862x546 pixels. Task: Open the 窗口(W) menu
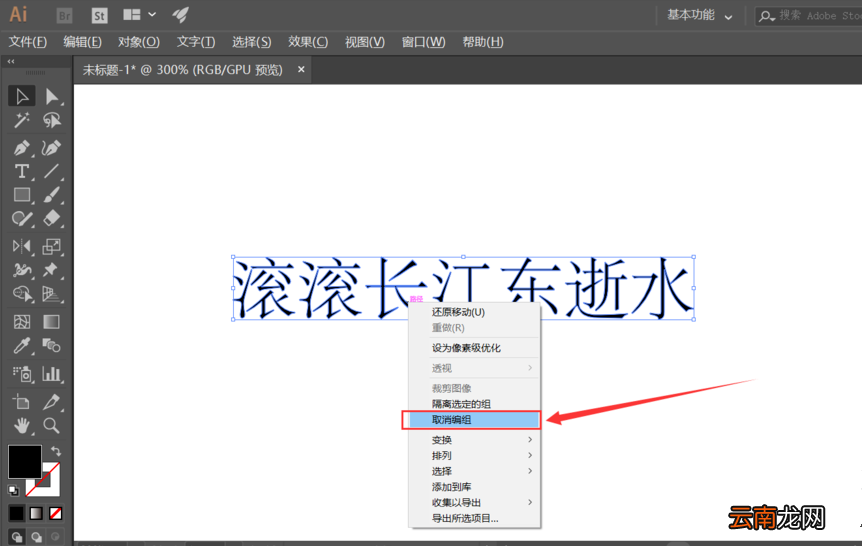423,42
